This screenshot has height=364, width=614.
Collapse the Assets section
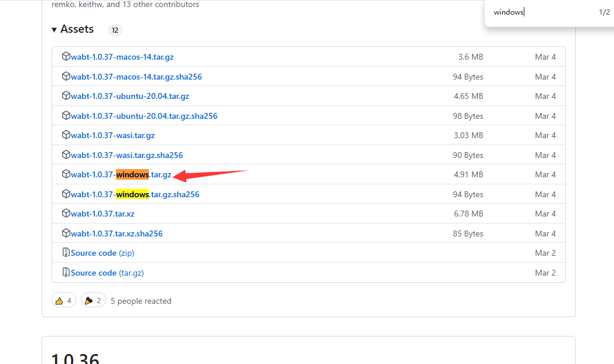pyautogui.click(x=54, y=29)
